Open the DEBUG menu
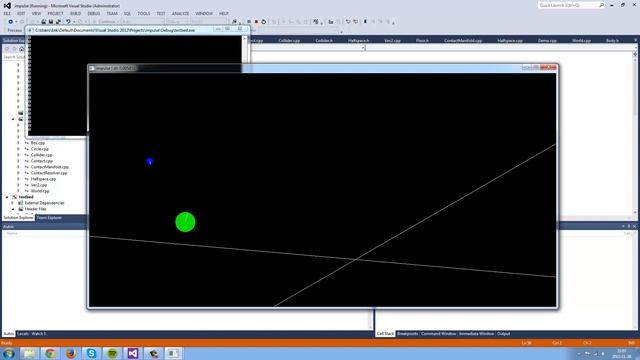Screen dimensions: 640x360 93,13
